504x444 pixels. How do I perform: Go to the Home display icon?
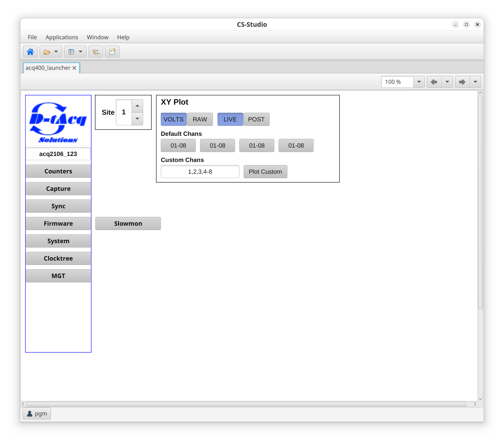pos(30,52)
